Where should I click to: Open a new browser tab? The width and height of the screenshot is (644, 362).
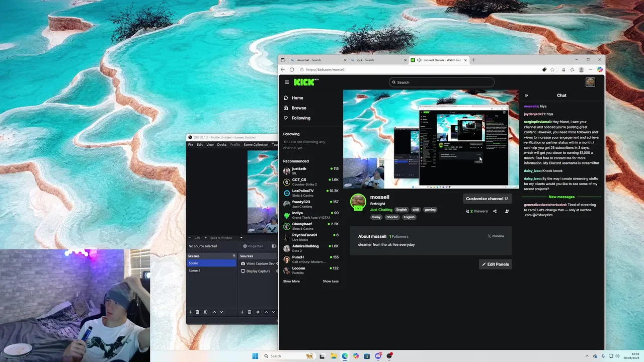coord(473,60)
